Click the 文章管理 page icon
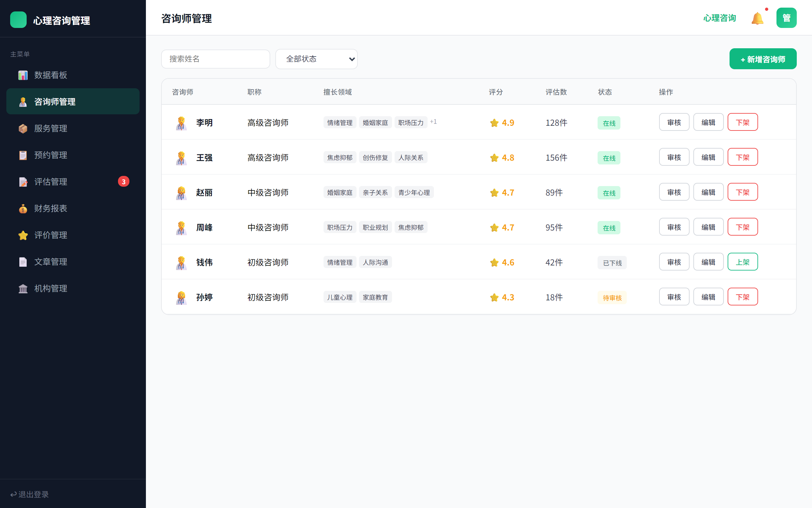Image resolution: width=812 pixels, height=508 pixels. pyautogui.click(x=23, y=262)
